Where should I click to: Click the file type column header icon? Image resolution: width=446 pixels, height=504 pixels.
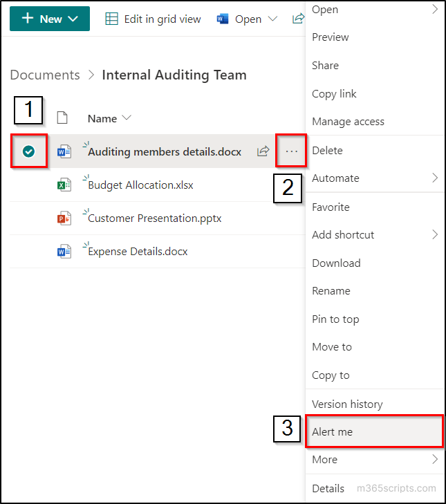[62, 118]
